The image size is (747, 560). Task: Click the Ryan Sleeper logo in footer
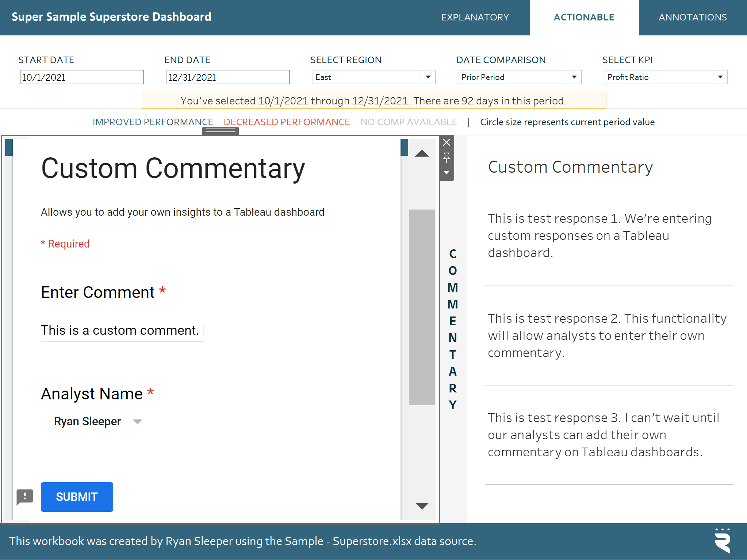tap(723, 541)
